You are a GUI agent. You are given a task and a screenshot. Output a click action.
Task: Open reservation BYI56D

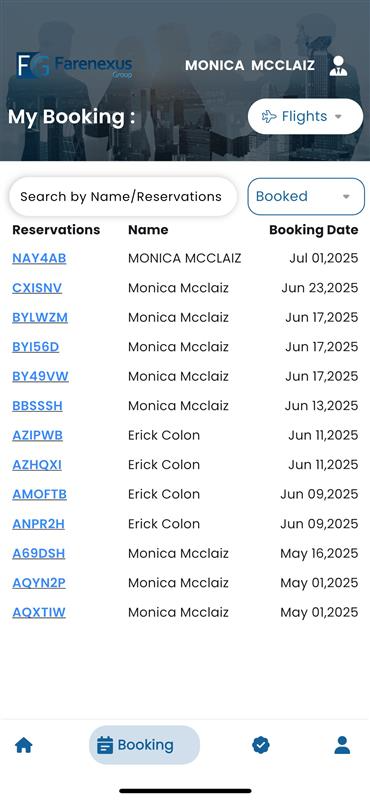tap(36, 347)
